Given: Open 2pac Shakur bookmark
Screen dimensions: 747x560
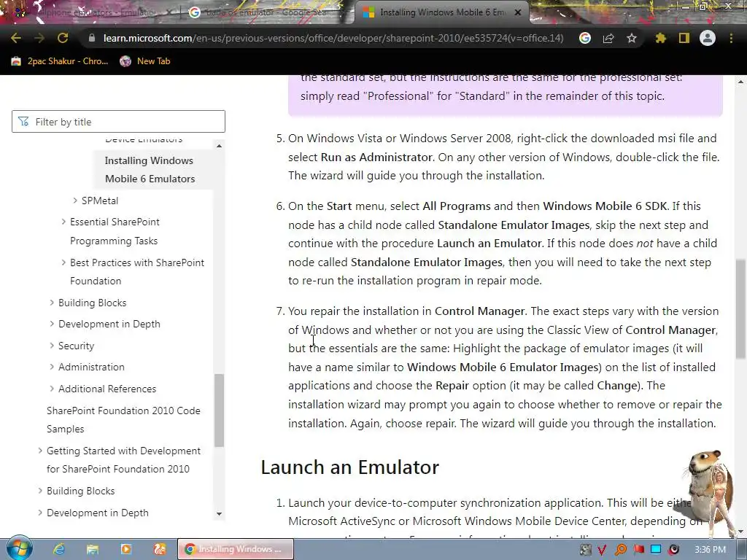Looking at the screenshot, I should click(x=60, y=61).
